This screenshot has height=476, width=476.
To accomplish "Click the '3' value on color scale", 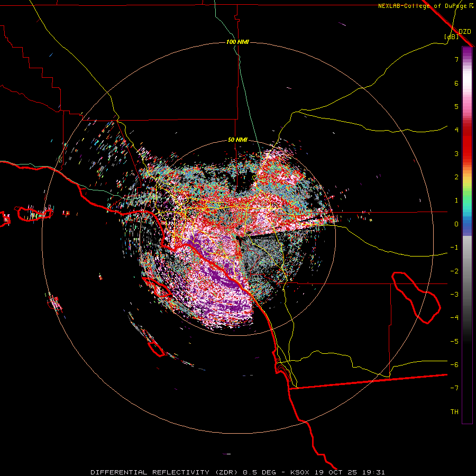I will tap(456, 153).
